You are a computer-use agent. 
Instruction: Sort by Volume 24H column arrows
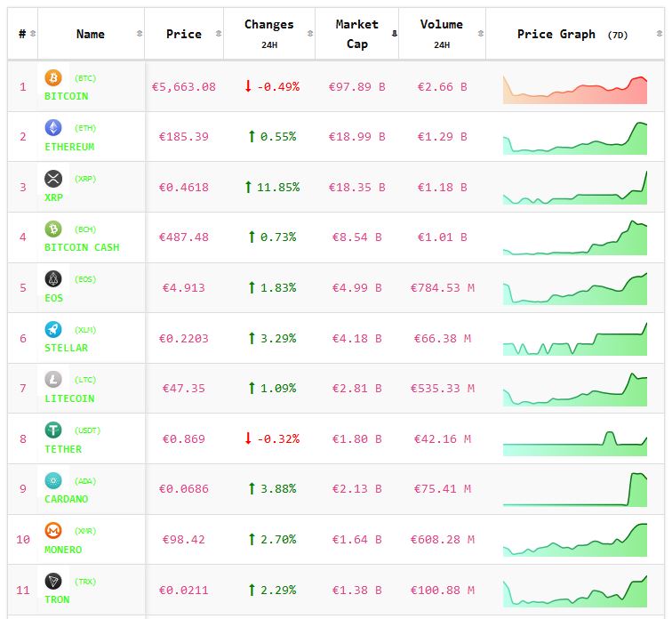coord(481,34)
